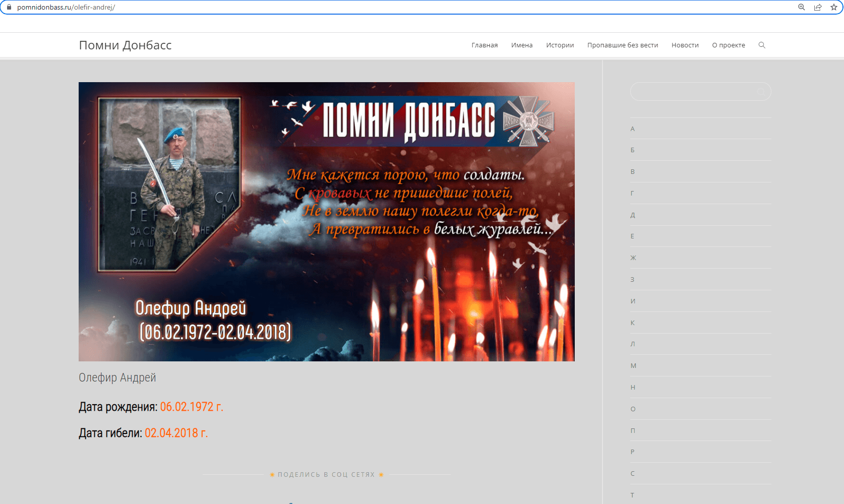844x504 pixels.
Task: Open the О проекте menu item
Action: pyautogui.click(x=729, y=45)
